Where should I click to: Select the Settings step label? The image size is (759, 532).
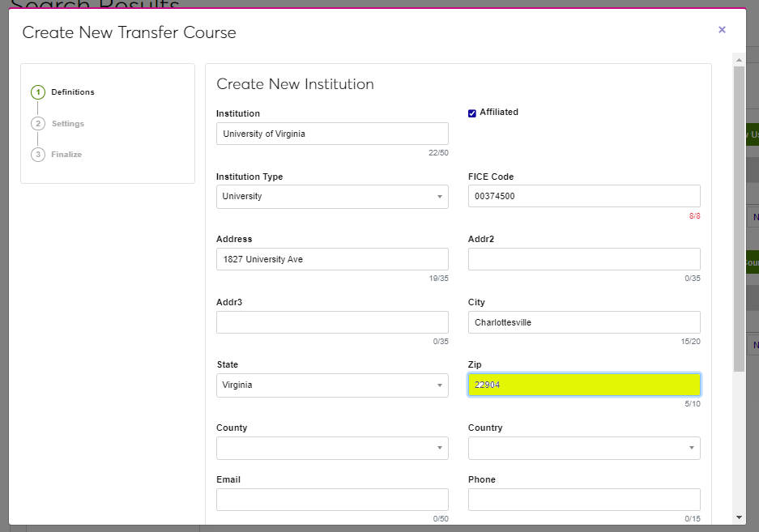click(x=68, y=124)
